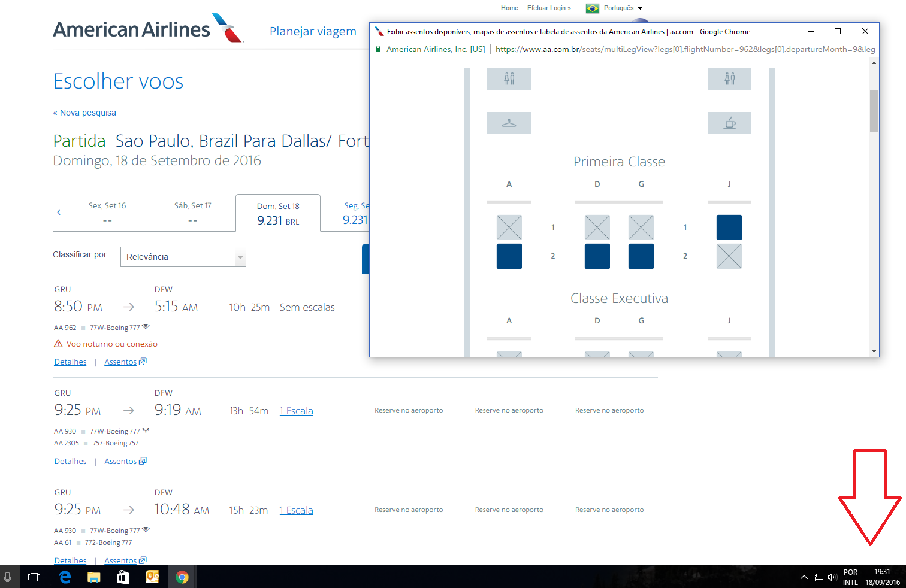This screenshot has width=906, height=588.
Task: Open Microsoft Edge from taskbar
Action: click(x=65, y=577)
